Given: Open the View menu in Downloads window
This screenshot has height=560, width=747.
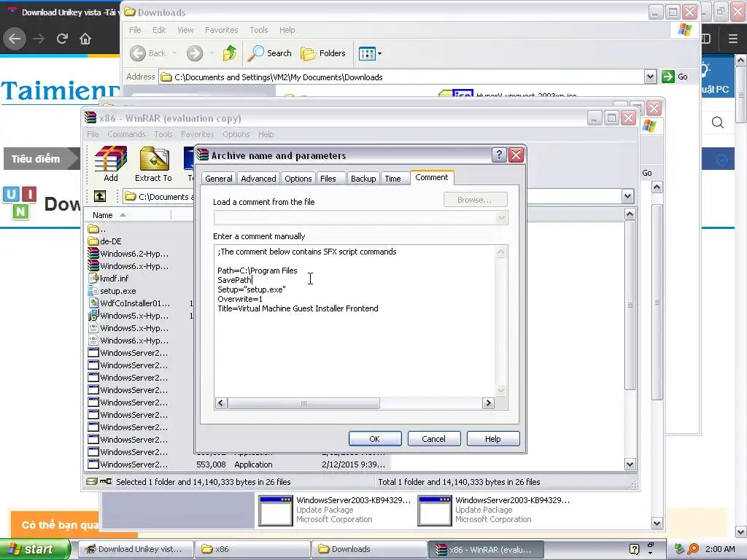Looking at the screenshot, I should pyautogui.click(x=185, y=30).
